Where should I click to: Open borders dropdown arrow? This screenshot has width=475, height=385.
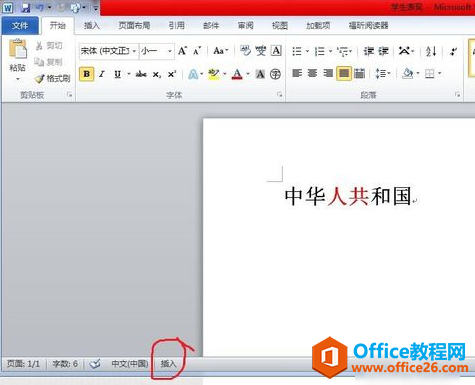click(x=439, y=73)
